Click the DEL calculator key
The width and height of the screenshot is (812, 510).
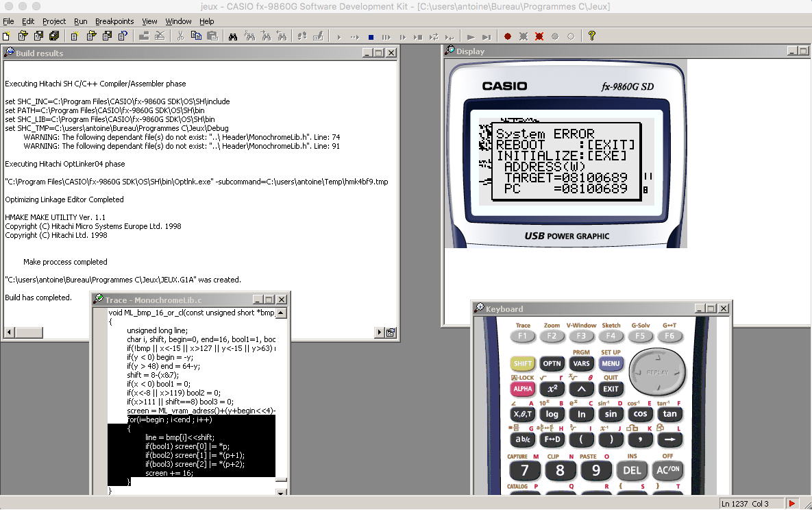click(632, 471)
